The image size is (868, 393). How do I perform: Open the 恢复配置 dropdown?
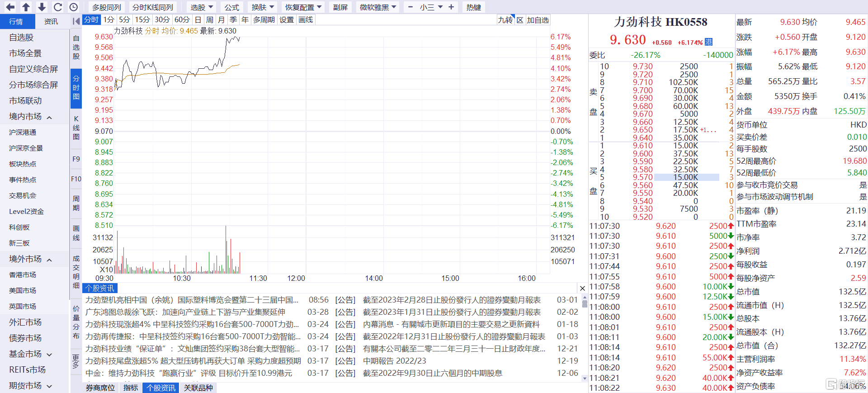(x=303, y=7)
